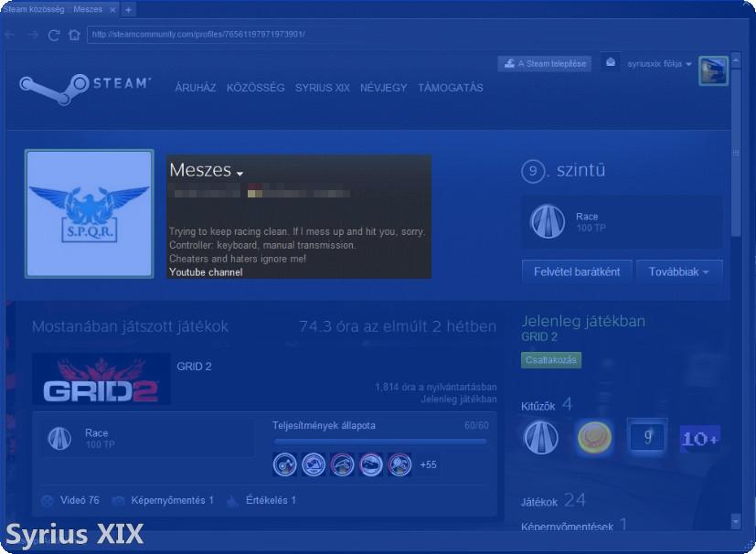Open the NÉVJEGY menu item
This screenshot has width=756, height=554.
pyautogui.click(x=384, y=88)
